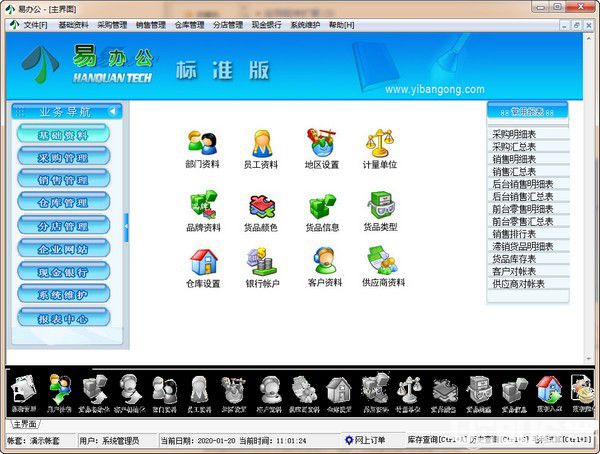Screen dimensions: 600x454
Task: Click the sidebar splitter collapse handle
Action: (126, 227)
